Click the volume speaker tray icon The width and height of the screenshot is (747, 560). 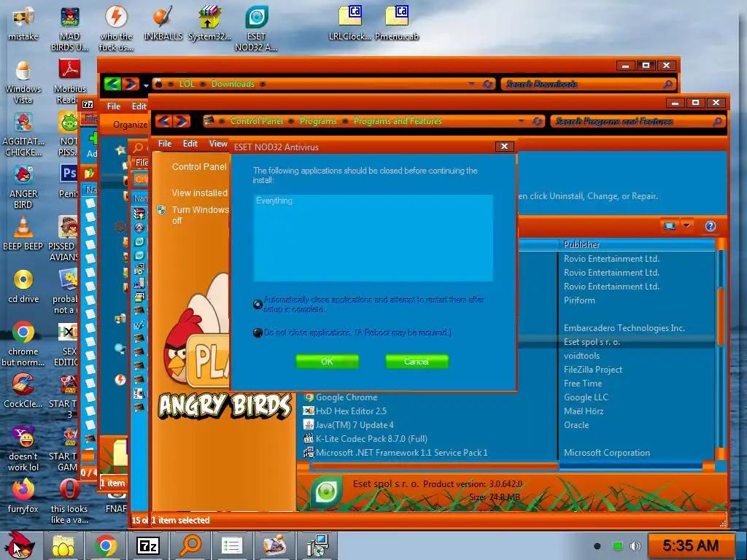click(x=635, y=545)
